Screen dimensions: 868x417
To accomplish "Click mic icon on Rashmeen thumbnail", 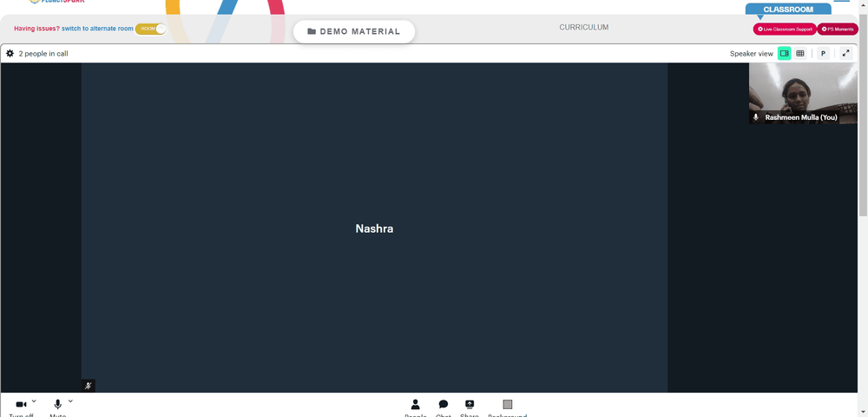I will coord(756,117).
